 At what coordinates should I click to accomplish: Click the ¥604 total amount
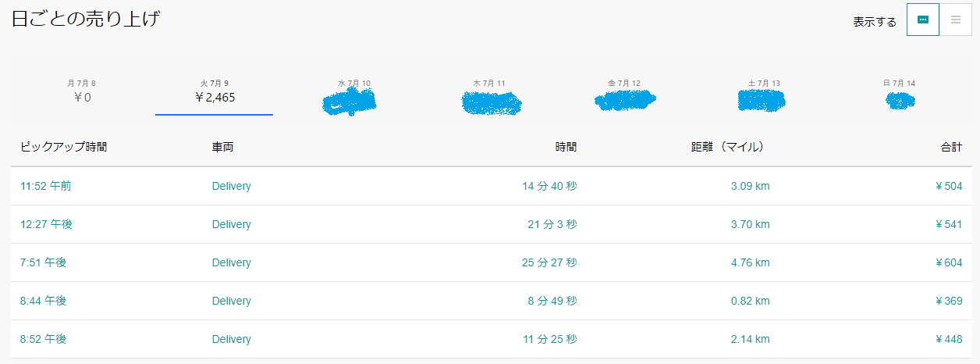pyautogui.click(x=948, y=262)
